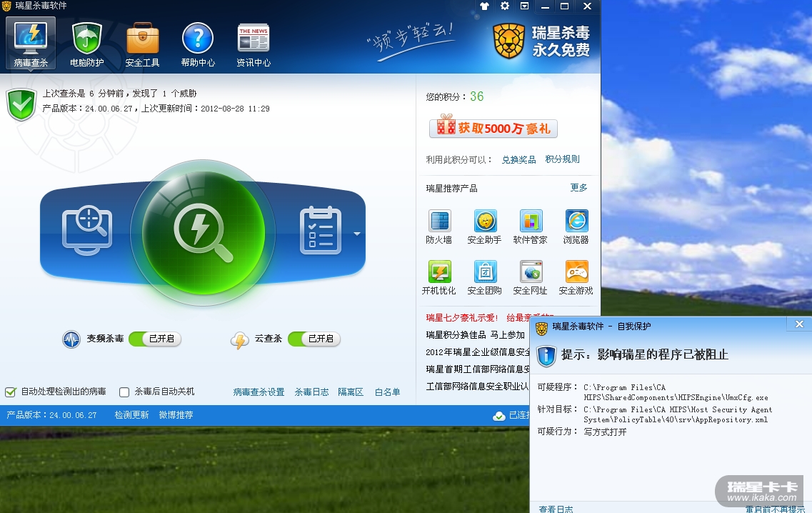The height and width of the screenshot is (513, 812).
Task: Open news item 瑞星积分换佳品 马上参加
Action: point(476,335)
